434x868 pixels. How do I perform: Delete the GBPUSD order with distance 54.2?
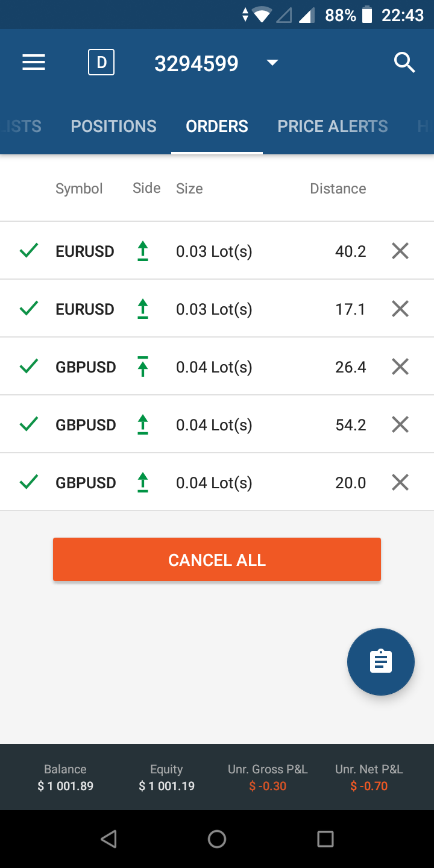tap(400, 424)
